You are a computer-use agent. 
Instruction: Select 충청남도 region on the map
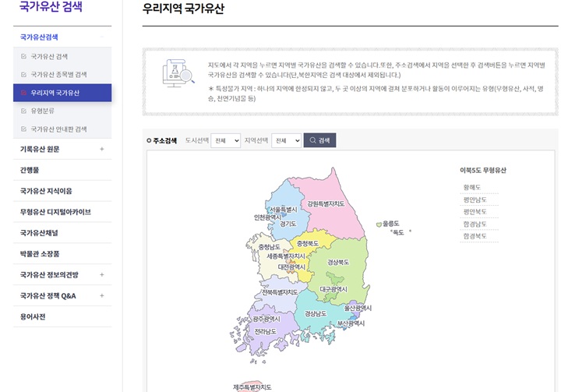click(x=269, y=247)
